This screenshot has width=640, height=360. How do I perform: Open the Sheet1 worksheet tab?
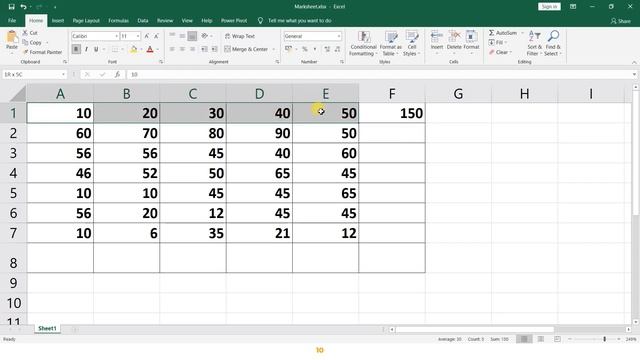pyautogui.click(x=47, y=329)
